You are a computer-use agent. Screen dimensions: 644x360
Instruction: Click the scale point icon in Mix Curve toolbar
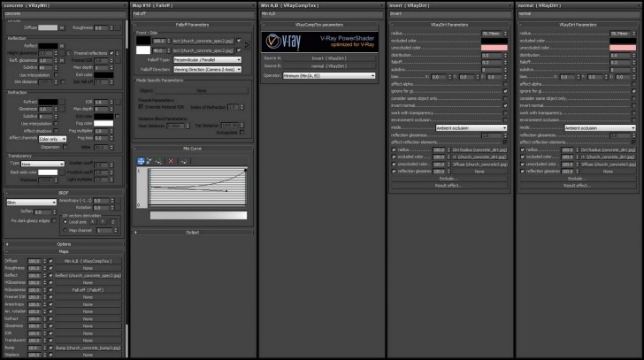click(x=149, y=161)
